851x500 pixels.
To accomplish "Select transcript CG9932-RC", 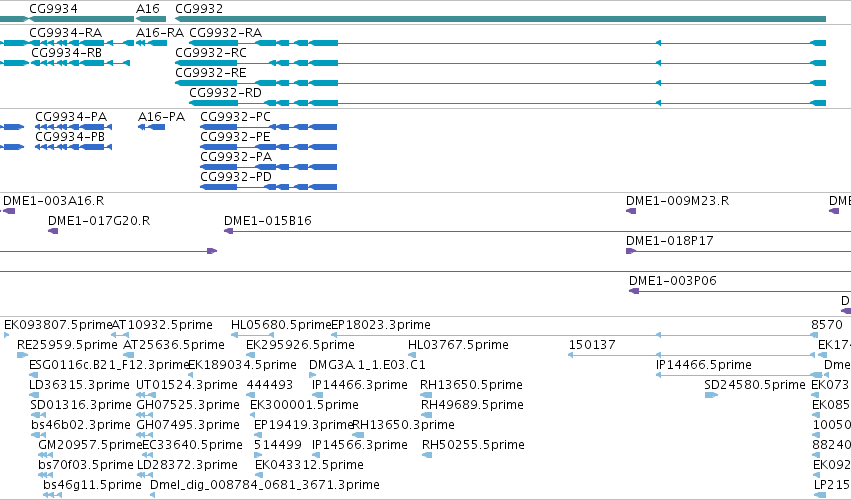I will tap(211, 53).
